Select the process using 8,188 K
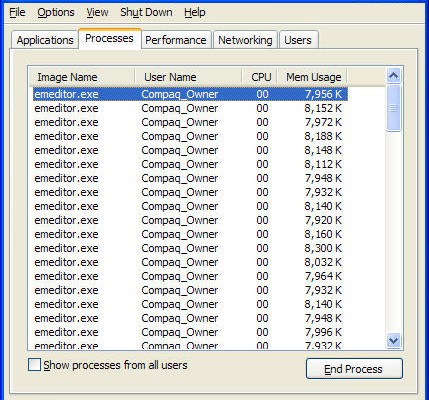429x400 pixels. pyautogui.click(x=190, y=136)
